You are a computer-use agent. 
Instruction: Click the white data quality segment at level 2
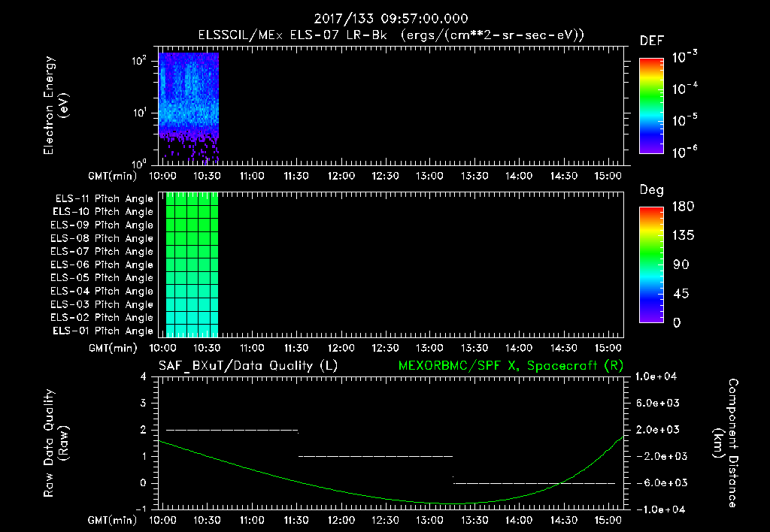click(x=232, y=430)
